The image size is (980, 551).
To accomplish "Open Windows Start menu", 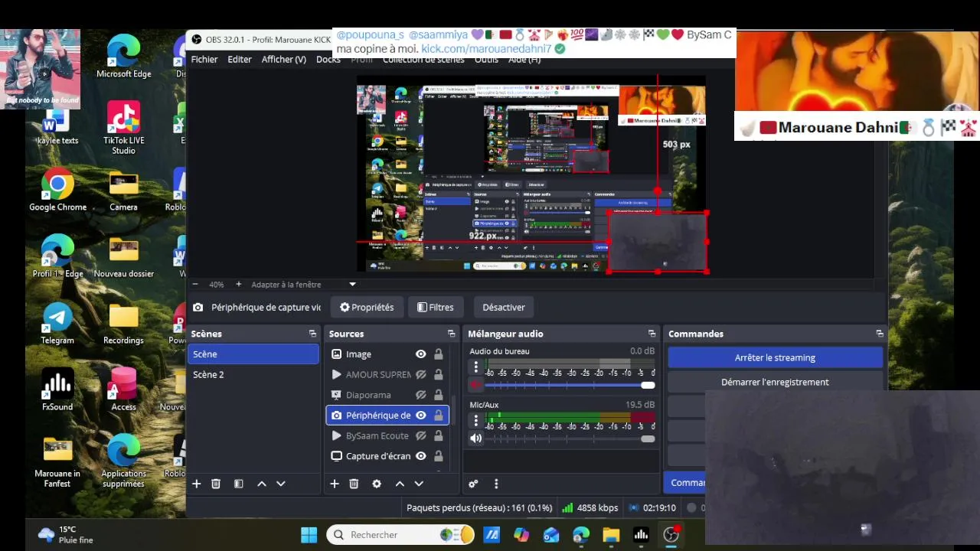I will click(x=309, y=535).
